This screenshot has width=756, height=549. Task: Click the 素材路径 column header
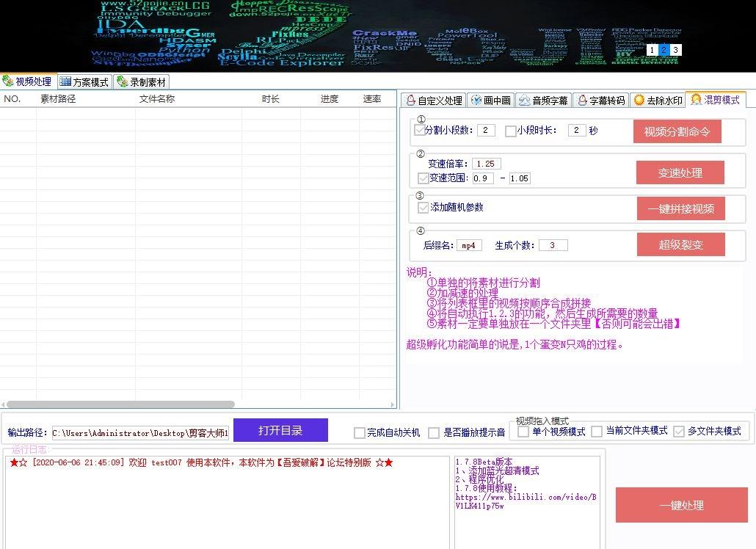tap(86, 99)
